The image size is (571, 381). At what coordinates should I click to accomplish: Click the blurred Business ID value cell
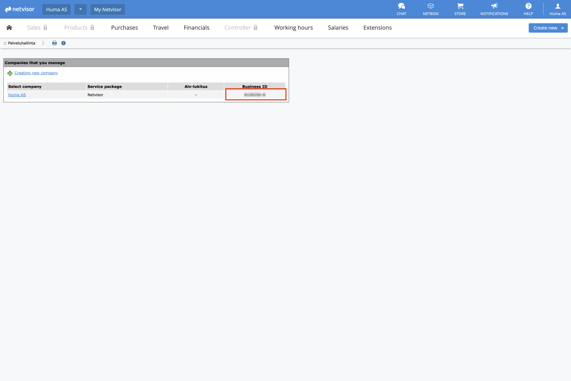pyautogui.click(x=255, y=95)
